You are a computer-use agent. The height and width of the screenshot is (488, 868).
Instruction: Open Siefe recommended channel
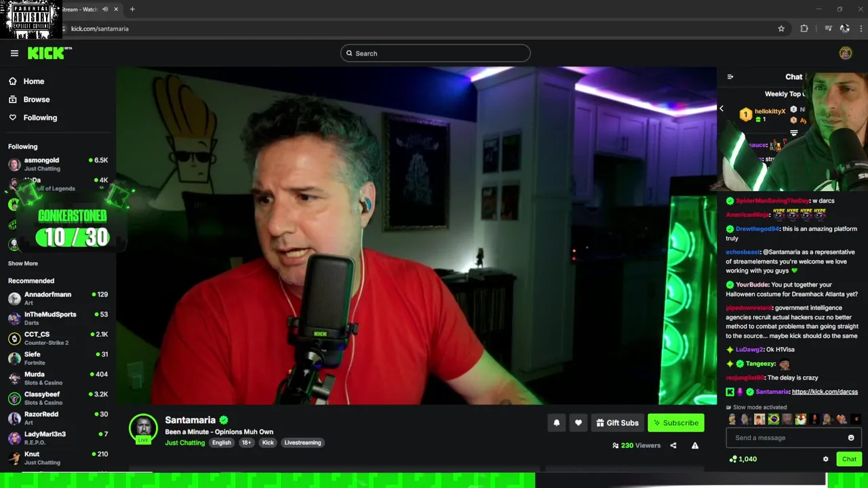coord(58,358)
